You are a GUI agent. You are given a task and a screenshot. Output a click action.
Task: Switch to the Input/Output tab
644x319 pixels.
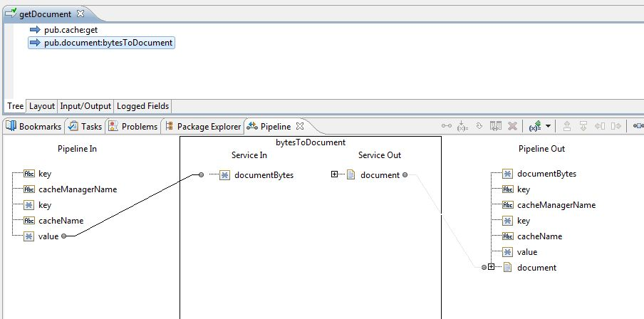pos(85,106)
